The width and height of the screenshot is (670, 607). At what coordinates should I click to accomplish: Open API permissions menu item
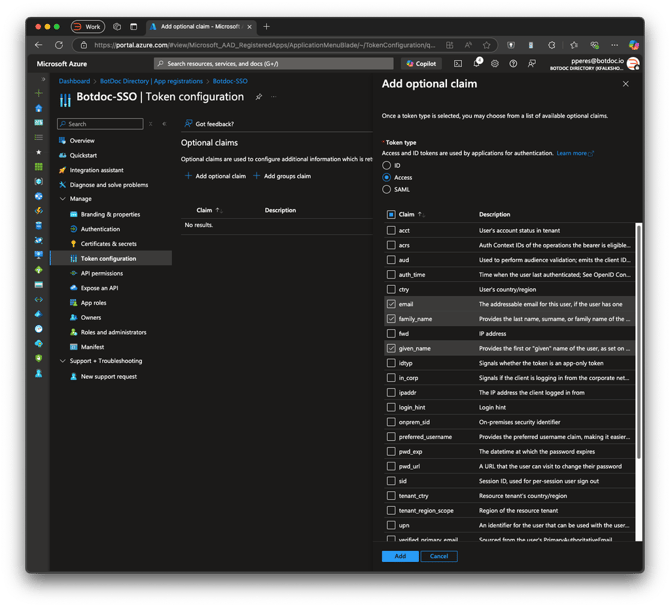point(101,273)
